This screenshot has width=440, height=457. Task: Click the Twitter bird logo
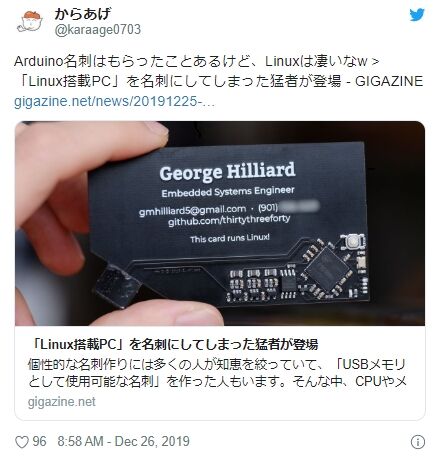[x=417, y=15]
